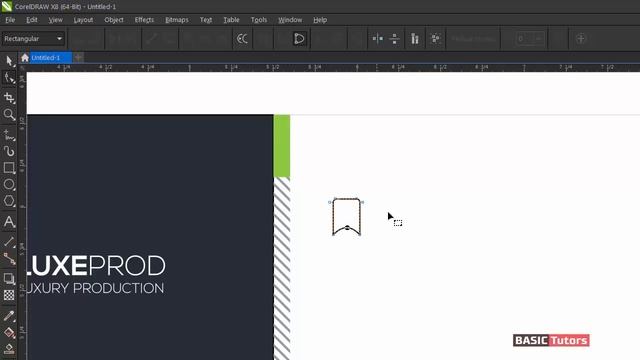Image resolution: width=640 pixels, height=360 pixels.
Task: Select the Connector tool
Action: [9, 259]
